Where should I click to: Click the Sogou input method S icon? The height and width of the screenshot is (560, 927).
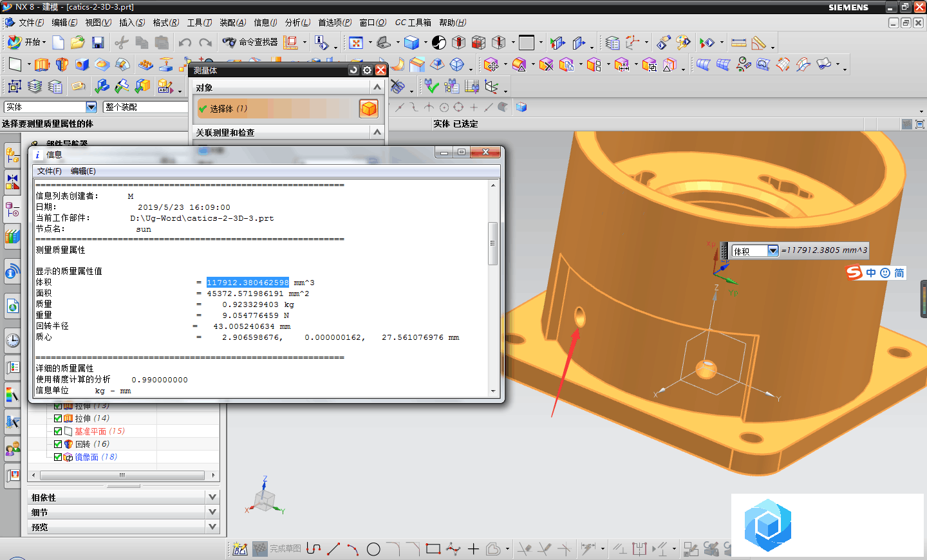click(x=854, y=272)
